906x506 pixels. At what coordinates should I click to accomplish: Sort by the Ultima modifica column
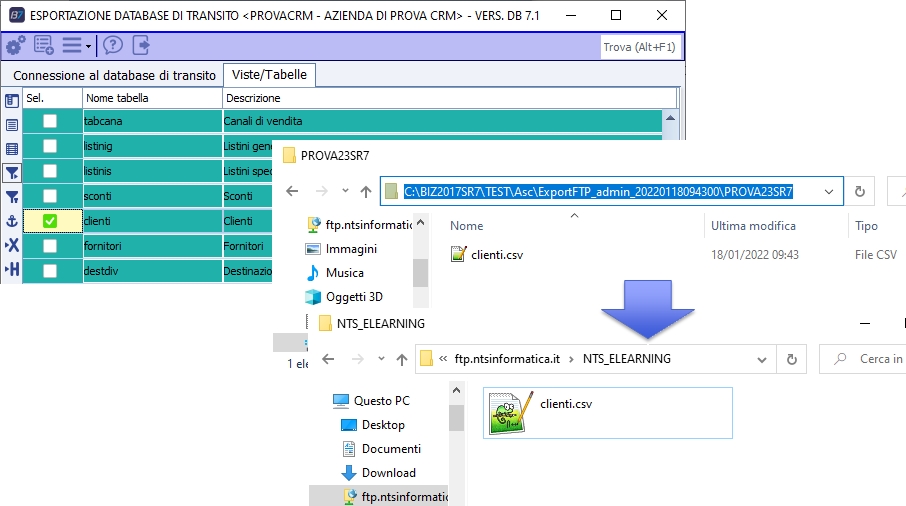coord(753,226)
